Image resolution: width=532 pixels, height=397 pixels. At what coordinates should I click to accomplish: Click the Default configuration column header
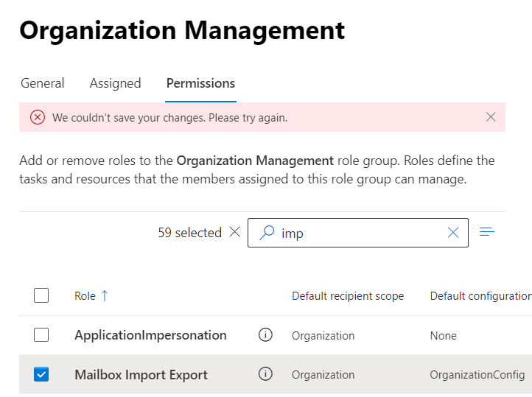pos(480,296)
